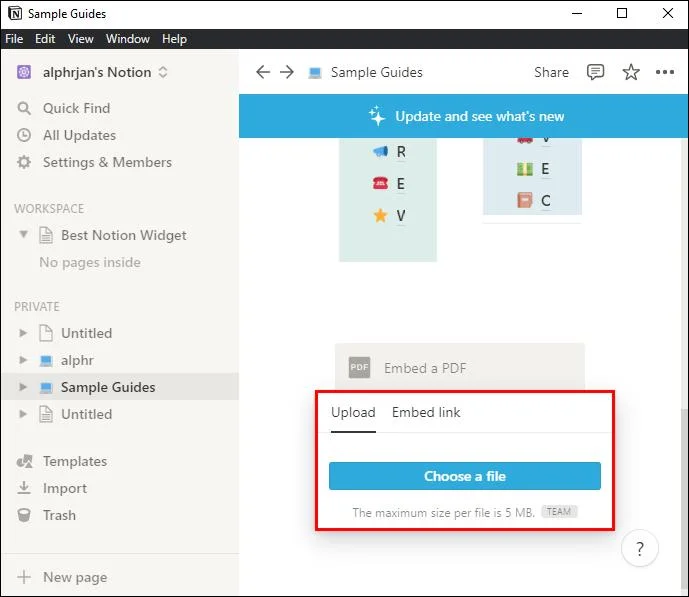The height and width of the screenshot is (597, 689).
Task: Open All Updates clock icon
Action: click(24, 135)
